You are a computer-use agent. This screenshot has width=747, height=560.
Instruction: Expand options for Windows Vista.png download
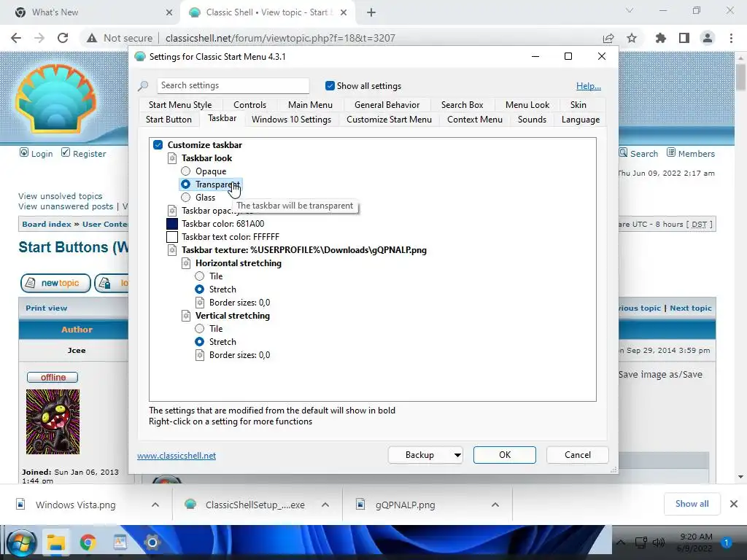coord(155,505)
